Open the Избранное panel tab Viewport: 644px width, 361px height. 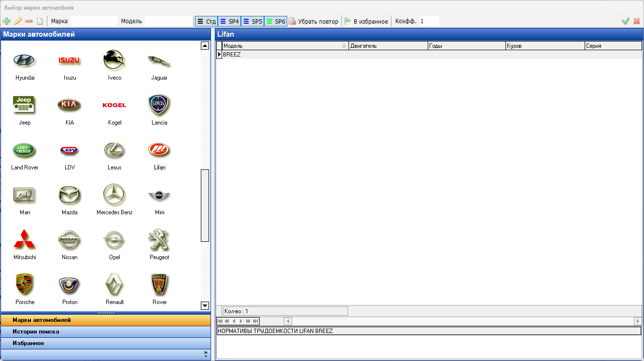[106, 343]
